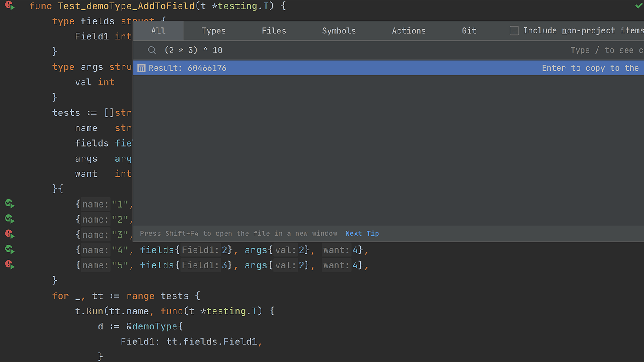
Task: Click the passed-test gutter icon for name "4"
Action: [x=9, y=250]
